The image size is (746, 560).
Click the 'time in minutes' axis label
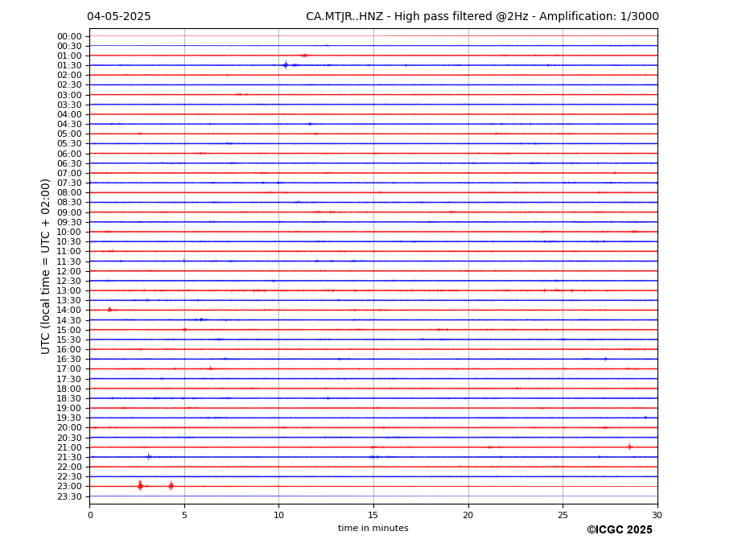pyautogui.click(x=373, y=528)
